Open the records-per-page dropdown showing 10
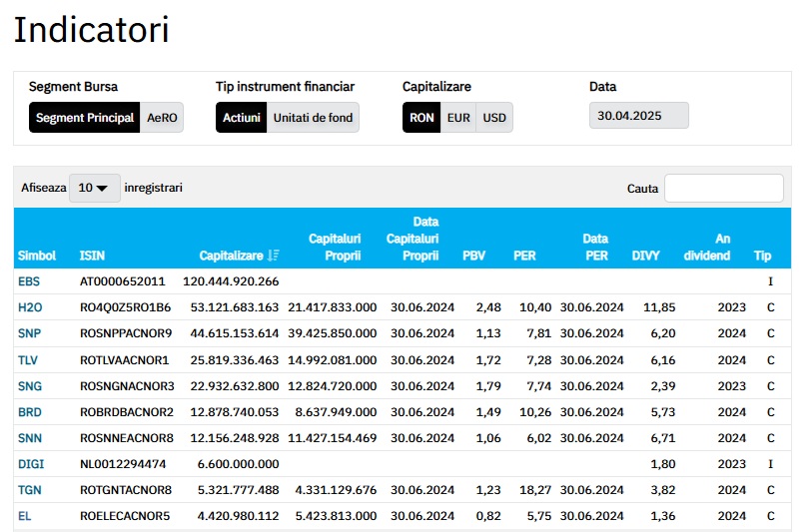This screenshot has height=532, width=802. tap(94, 188)
